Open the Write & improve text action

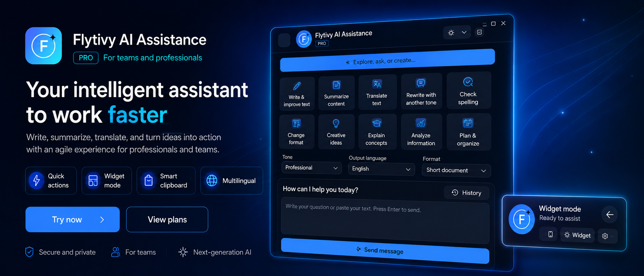(x=297, y=93)
